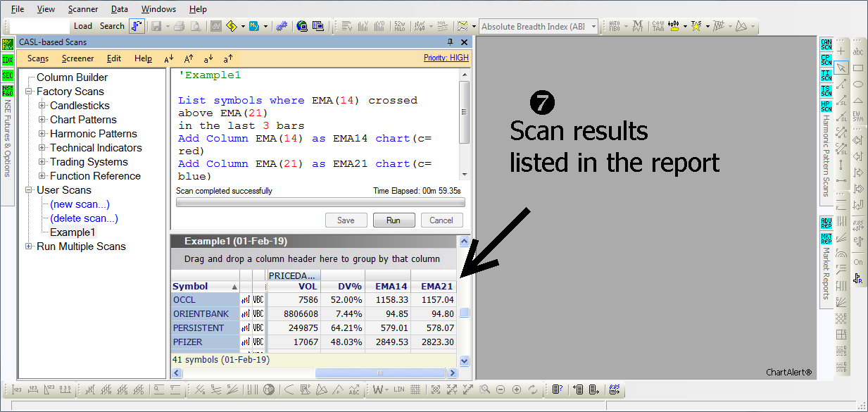Expand the Chart Patterns node
This screenshot has width=868, height=412.
coord(42,120)
